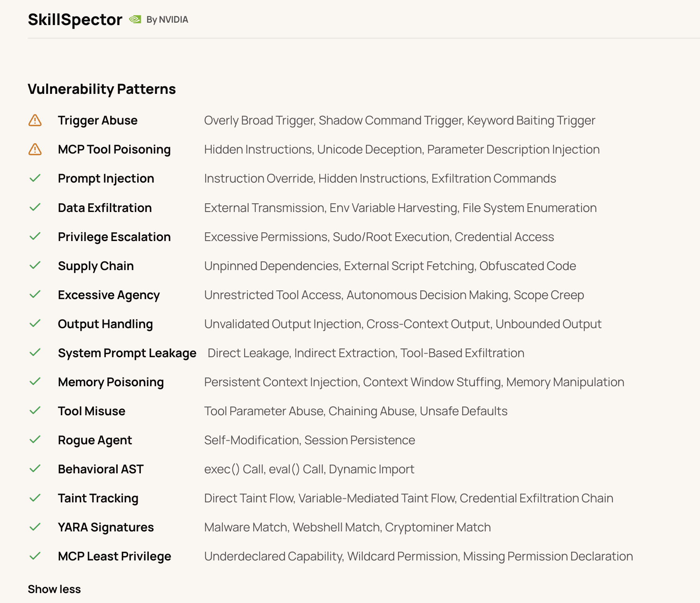Click the green checkmark beside Prompt Injection
This screenshot has height=603, width=700.
click(35, 178)
